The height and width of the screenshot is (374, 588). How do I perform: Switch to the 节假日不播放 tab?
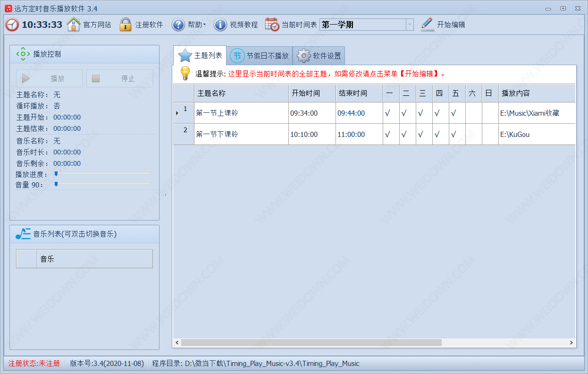(x=260, y=56)
